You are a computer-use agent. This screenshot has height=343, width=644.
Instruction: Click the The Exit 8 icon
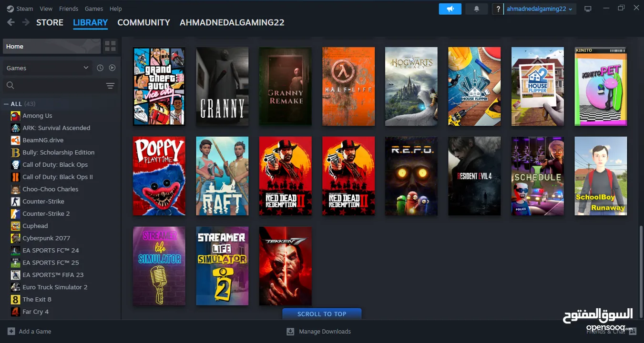point(15,299)
